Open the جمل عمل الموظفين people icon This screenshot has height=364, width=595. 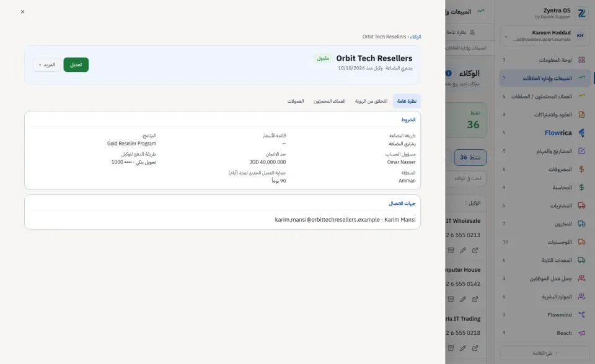(581, 279)
